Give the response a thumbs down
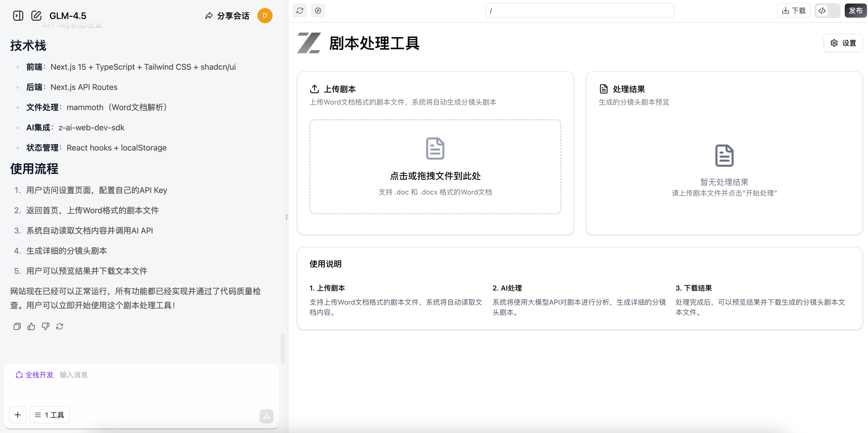The height and width of the screenshot is (433, 868). (45, 326)
